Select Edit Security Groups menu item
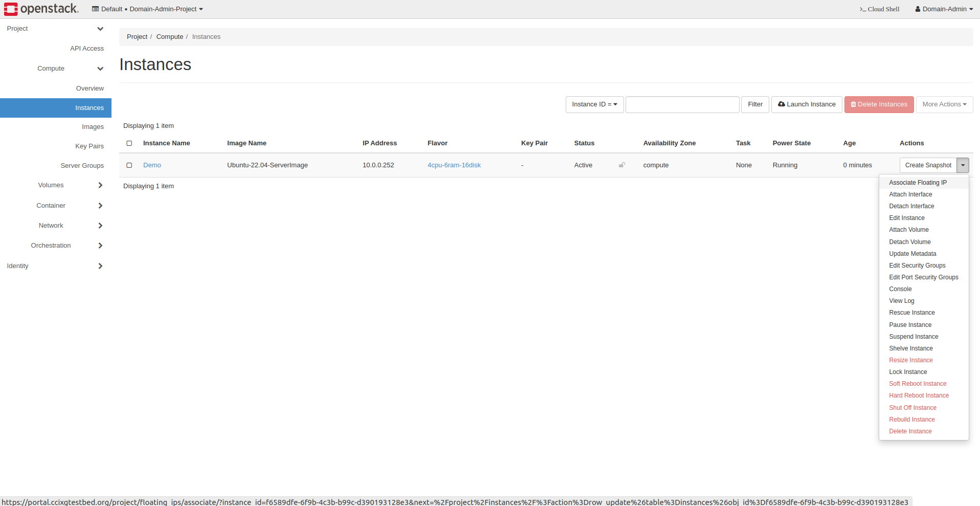980x506 pixels. (x=917, y=266)
